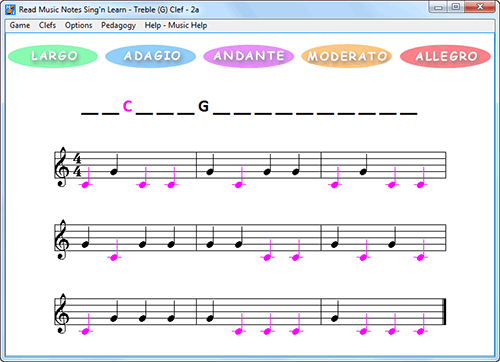This screenshot has width=500, height=362.
Task: Select the ADAGIO tempo button
Action: pyautogui.click(x=151, y=56)
